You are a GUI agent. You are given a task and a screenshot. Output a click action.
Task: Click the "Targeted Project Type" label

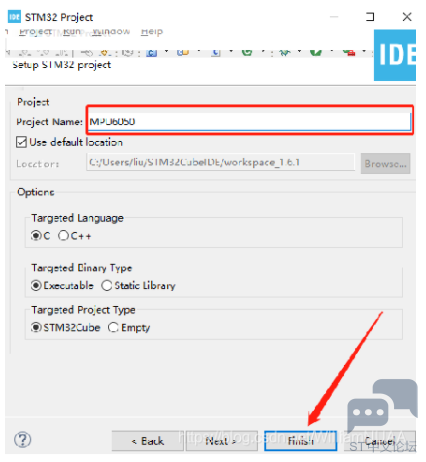coord(83,310)
